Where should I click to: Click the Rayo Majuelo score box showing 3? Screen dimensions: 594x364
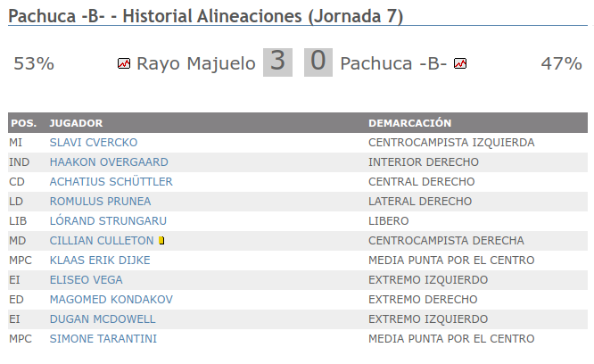[278, 62]
